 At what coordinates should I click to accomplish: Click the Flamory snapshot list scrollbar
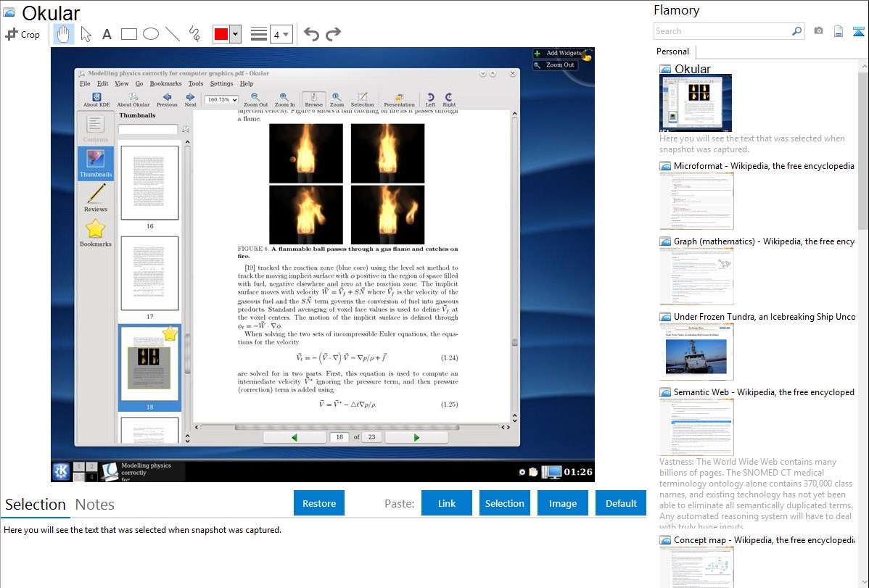(863, 149)
